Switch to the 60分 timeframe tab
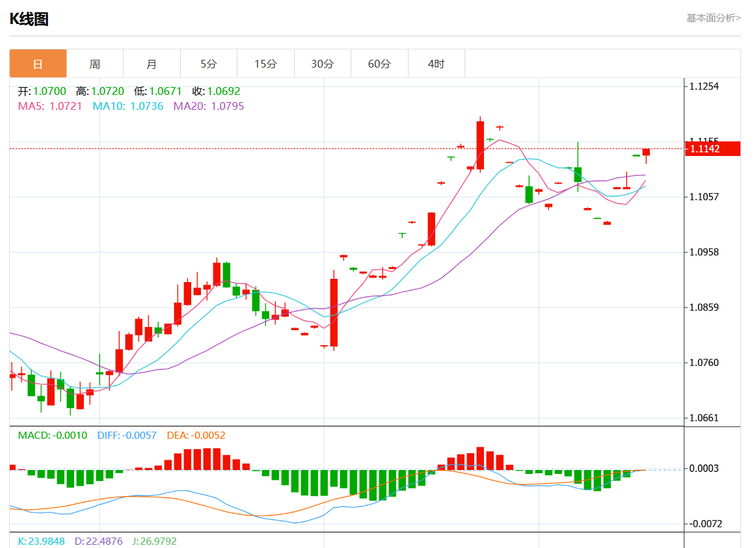This screenshot has height=548, width=756. (379, 64)
